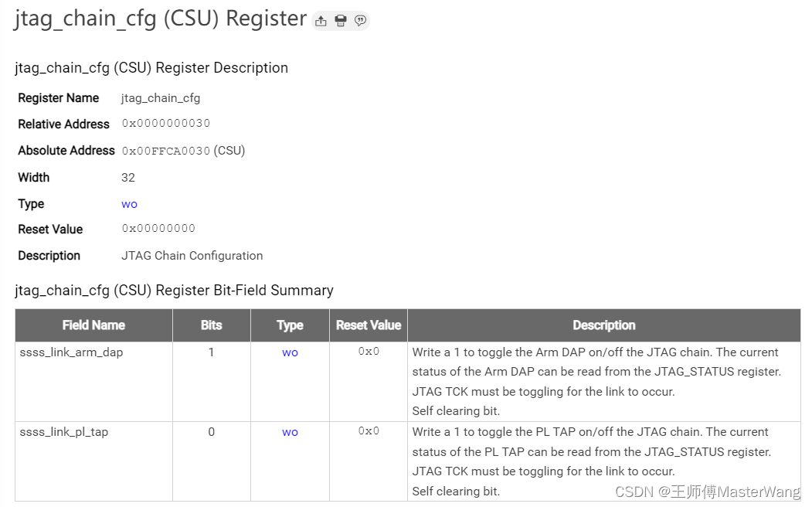The width and height of the screenshot is (812, 507).
Task: Click the upload-arrow icon after the register title
Action: pyautogui.click(x=321, y=21)
